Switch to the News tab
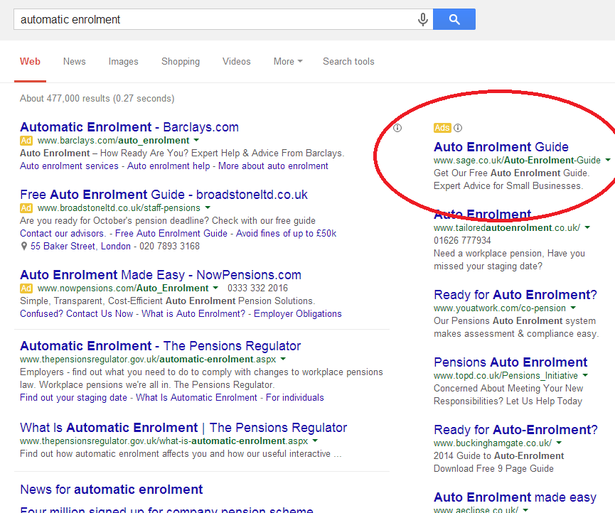 (x=74, y=62)
